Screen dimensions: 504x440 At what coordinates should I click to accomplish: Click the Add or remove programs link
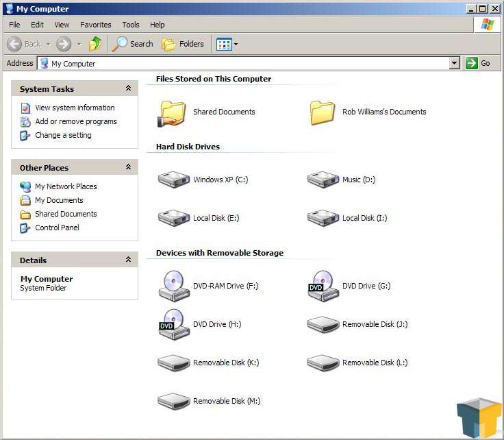76,121
